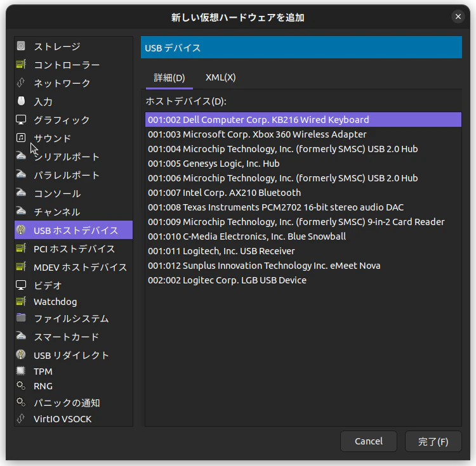Click the 入力 mouse icon
This screenshot has width=476, height=466.
[x=21, y=101]
